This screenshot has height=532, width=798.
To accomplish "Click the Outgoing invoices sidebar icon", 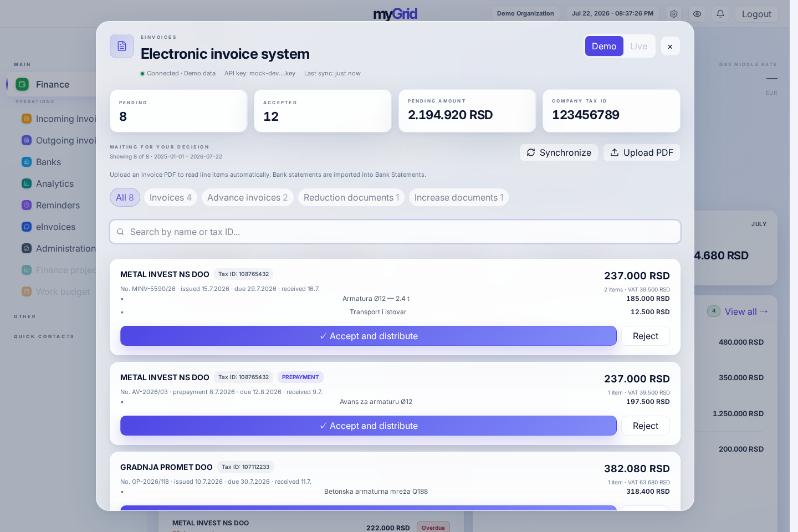I will point(27,140).
